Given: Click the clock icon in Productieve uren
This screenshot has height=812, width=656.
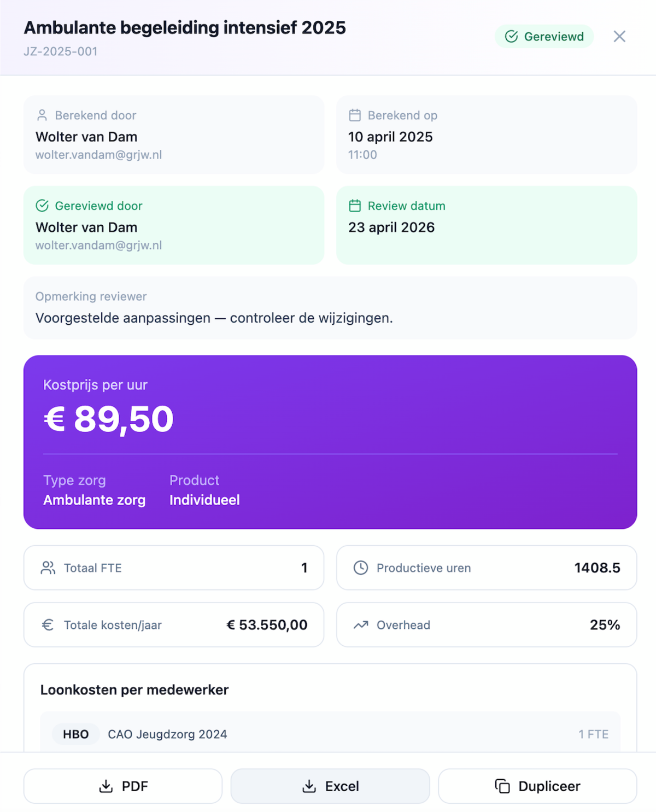Looking at the screenshot, I should click(361, 568).
